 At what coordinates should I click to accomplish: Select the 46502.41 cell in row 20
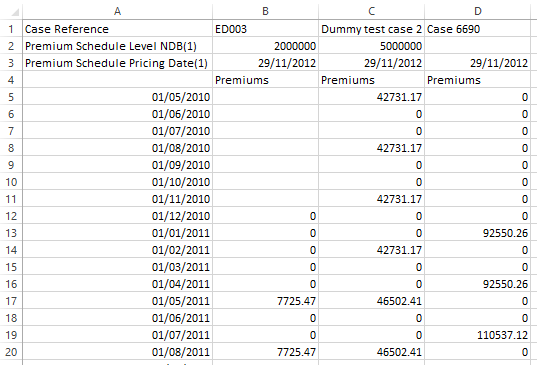372,352
